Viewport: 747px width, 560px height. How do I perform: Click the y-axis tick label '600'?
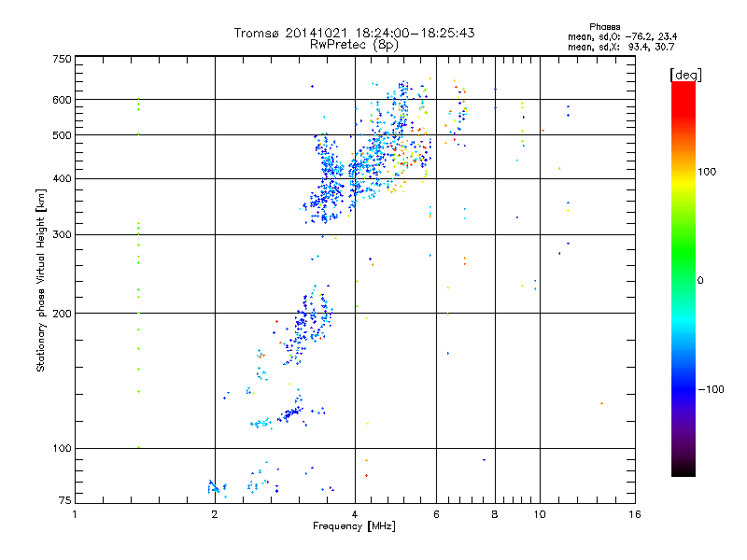63,100
